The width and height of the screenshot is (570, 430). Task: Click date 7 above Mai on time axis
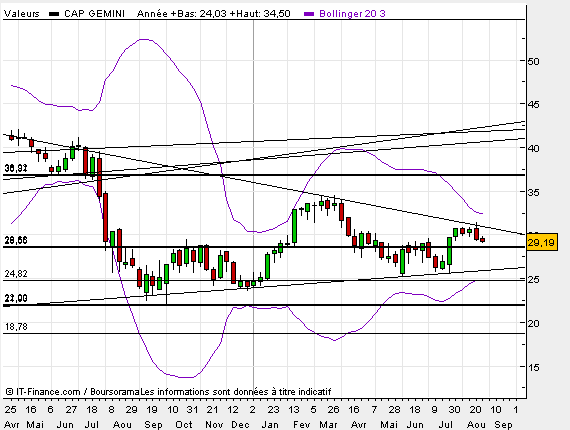tap(374, 410)
